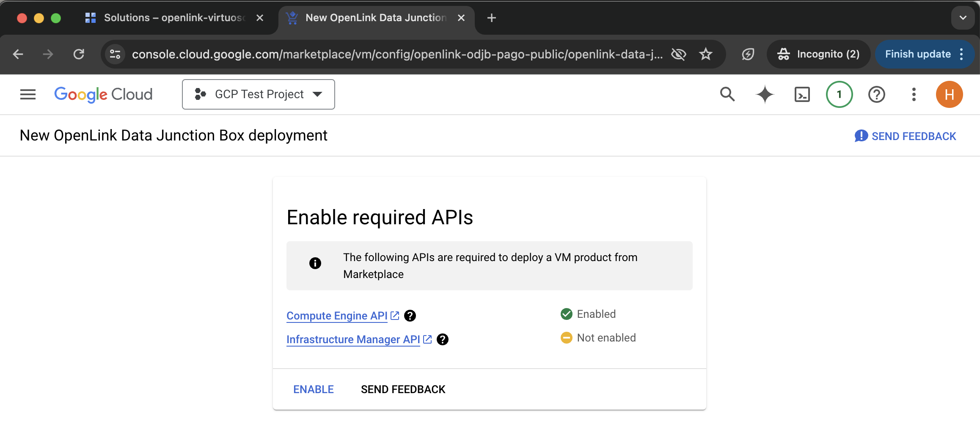Expand the tab search dropdown arrow
This screenshot has height=424, width=980.
[963, 18]
